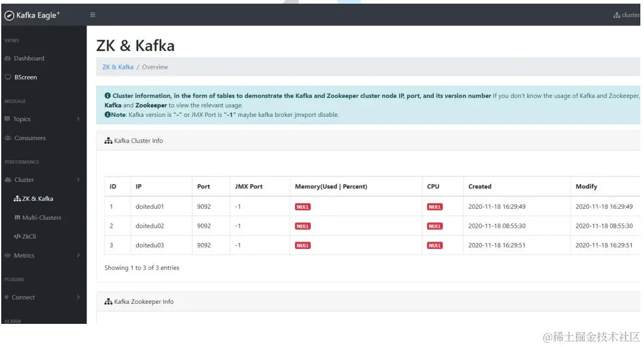Click the Metrics eye icon
This screenshot has height=347, width=644.
pyautogui.click(x=7, y=255)
